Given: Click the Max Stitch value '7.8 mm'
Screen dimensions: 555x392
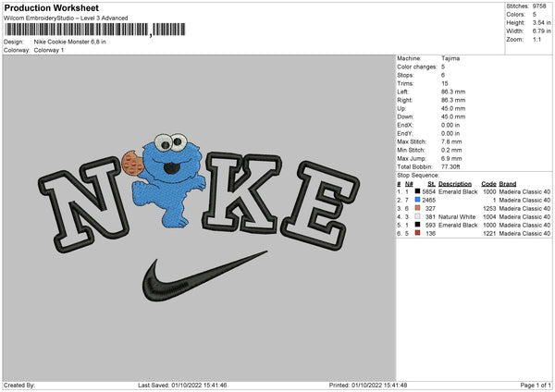Looking at the screenshot, I should (451, 141).
